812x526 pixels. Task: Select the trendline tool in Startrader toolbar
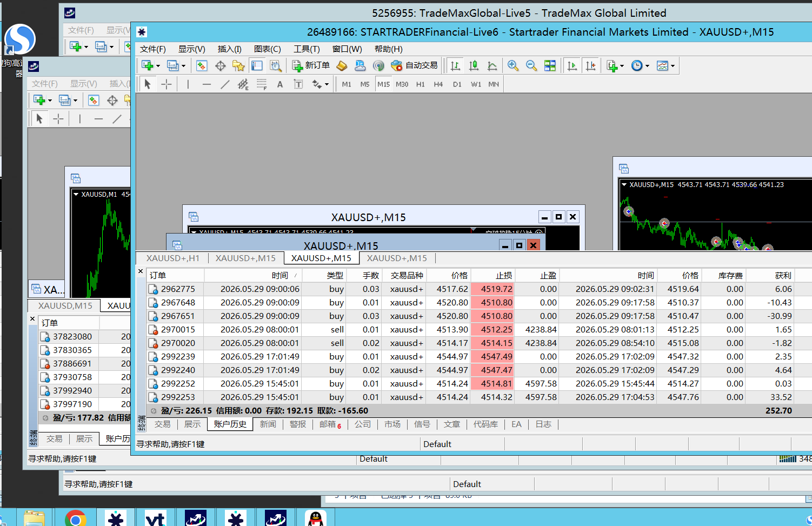(225, 84)
